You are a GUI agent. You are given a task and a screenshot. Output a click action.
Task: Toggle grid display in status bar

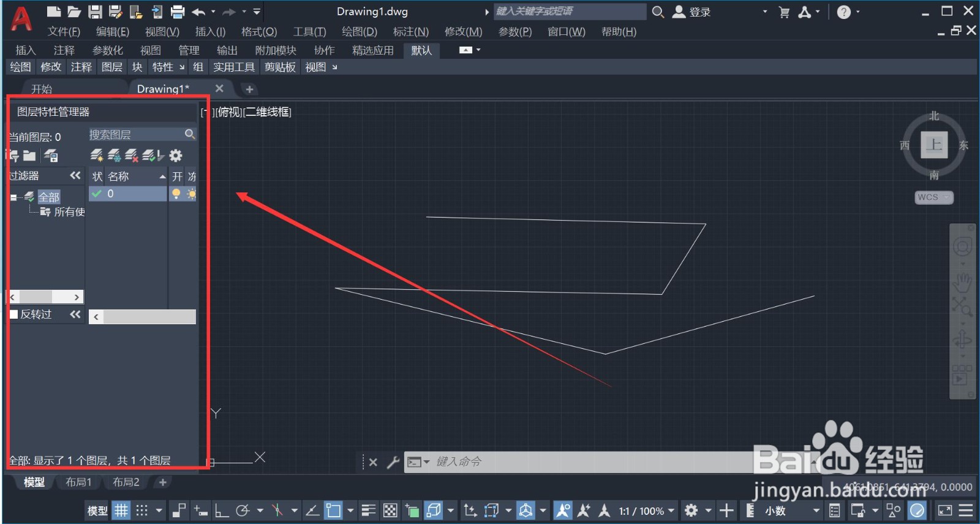pos(121,510)
